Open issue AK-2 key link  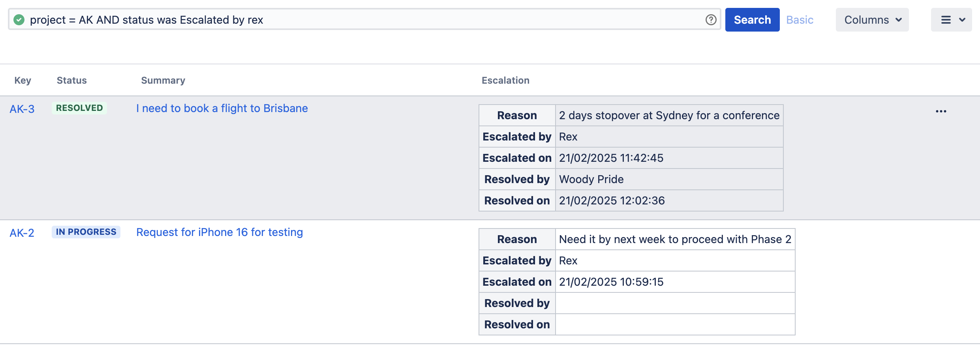pyautogui.click(x=22, y=233)
